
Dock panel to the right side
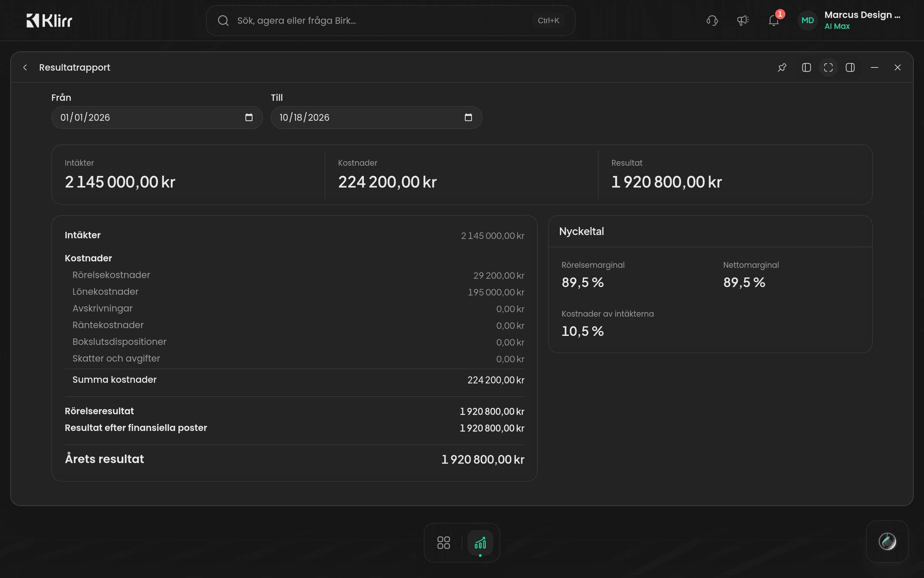[850, 68]
